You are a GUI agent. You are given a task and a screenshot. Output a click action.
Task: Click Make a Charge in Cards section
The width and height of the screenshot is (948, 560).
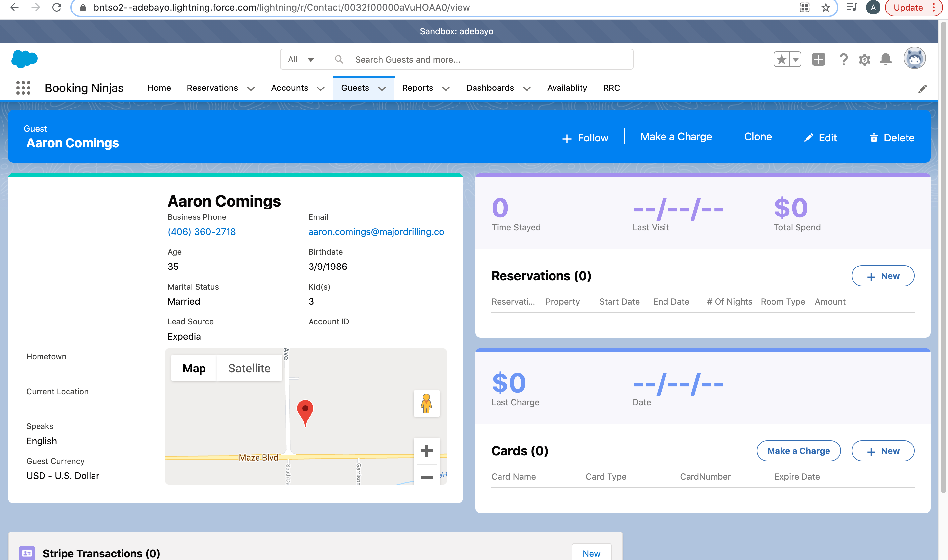click(x=799, y=451)
